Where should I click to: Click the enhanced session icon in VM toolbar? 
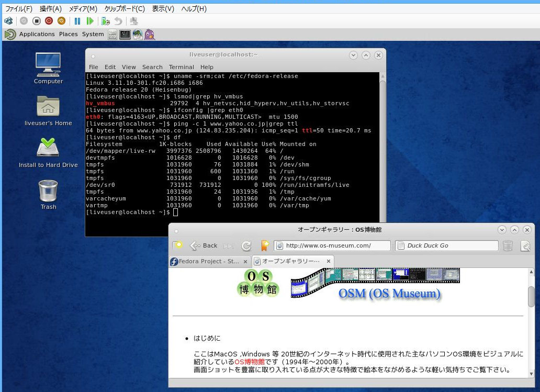coord(134,21)
